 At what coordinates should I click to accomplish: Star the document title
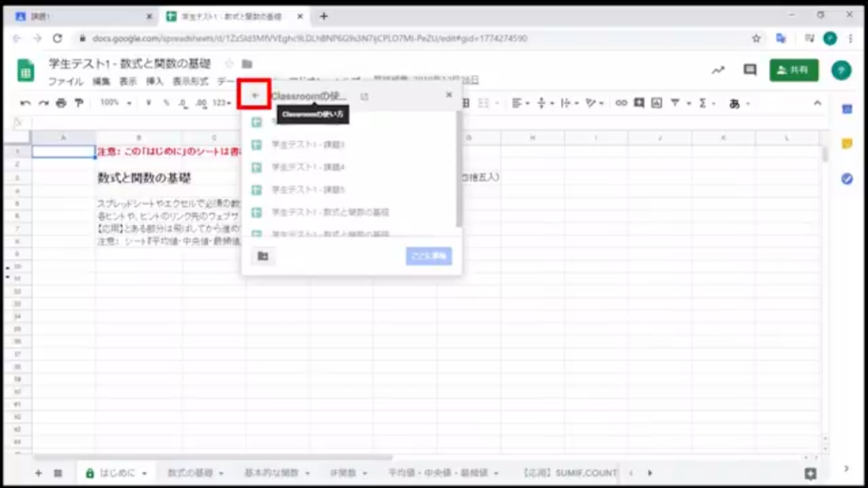229,64
